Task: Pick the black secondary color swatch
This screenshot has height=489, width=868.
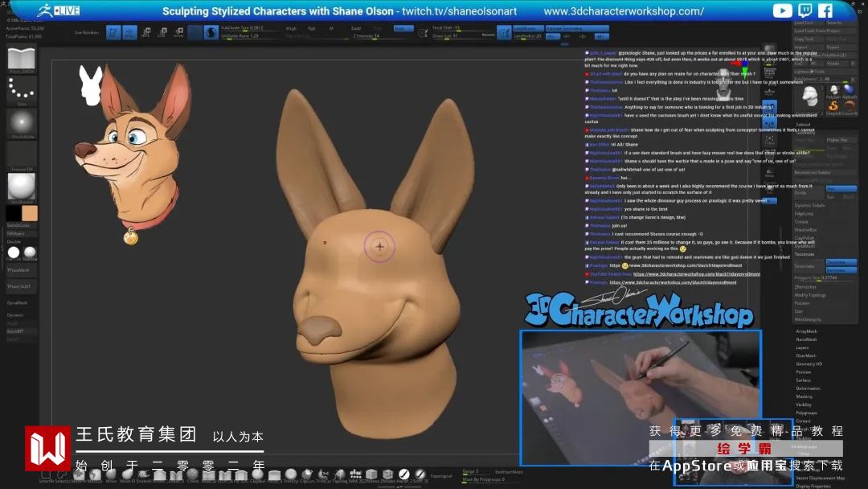Action: [14, 213]
